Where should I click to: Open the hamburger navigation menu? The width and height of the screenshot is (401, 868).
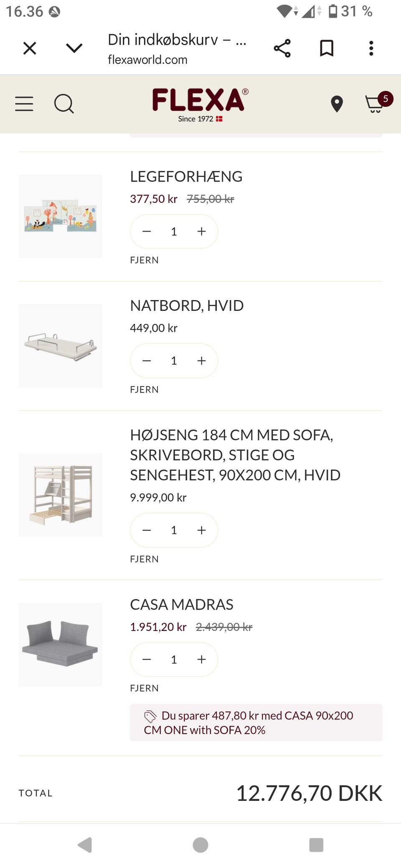point(24,103)
